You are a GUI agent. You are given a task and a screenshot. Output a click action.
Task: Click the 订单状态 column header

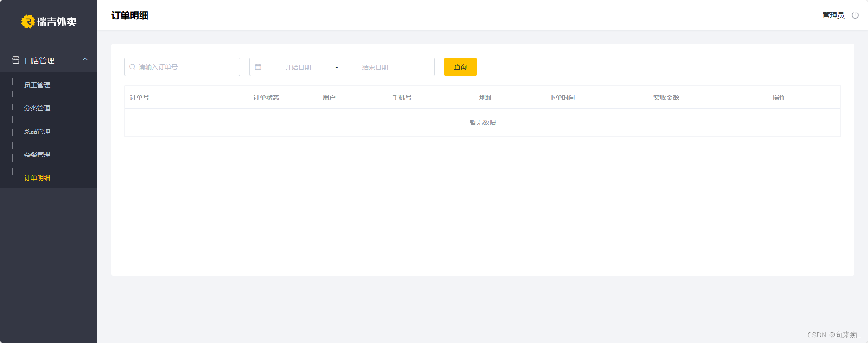pyautogui.click(x=266, y=97)
